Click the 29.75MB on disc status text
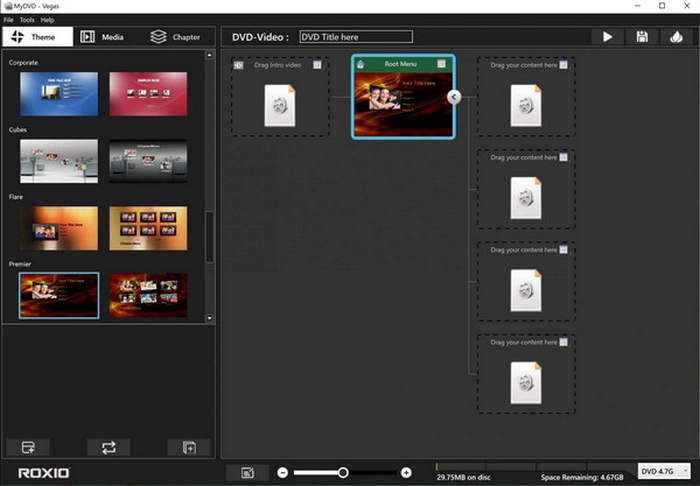Viewport: 700px width, 486px height. point(463,478)
